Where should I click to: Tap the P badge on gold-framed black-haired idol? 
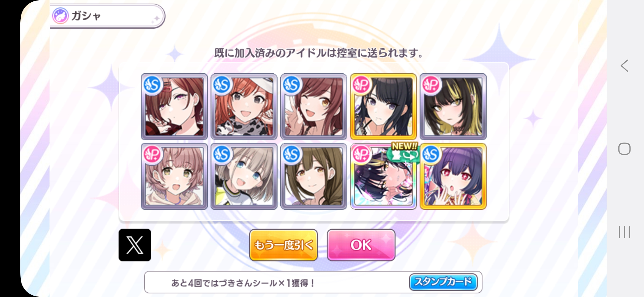coord(361,84)
